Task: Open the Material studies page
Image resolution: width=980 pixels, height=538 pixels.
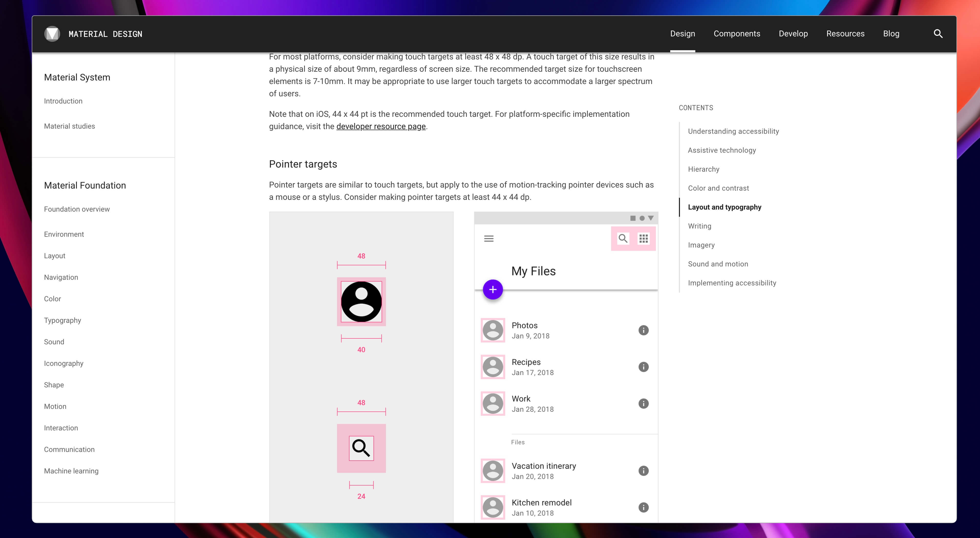Action: 69,126
